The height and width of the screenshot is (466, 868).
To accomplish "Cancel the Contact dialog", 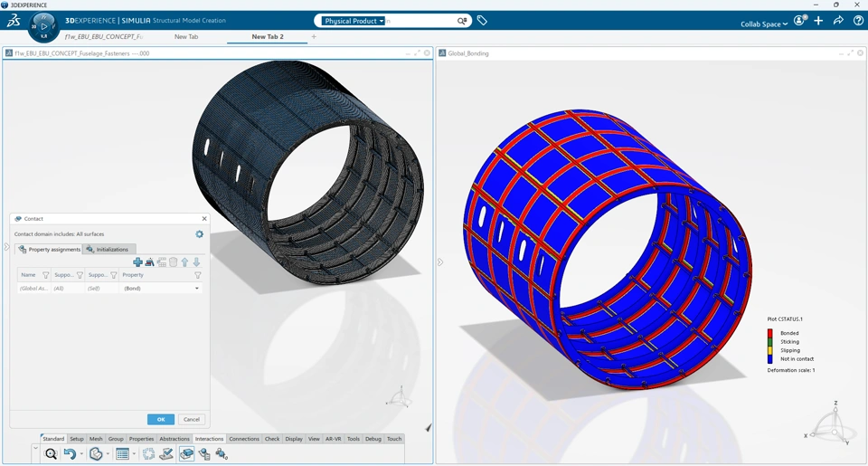I will [x=192, y=420].
